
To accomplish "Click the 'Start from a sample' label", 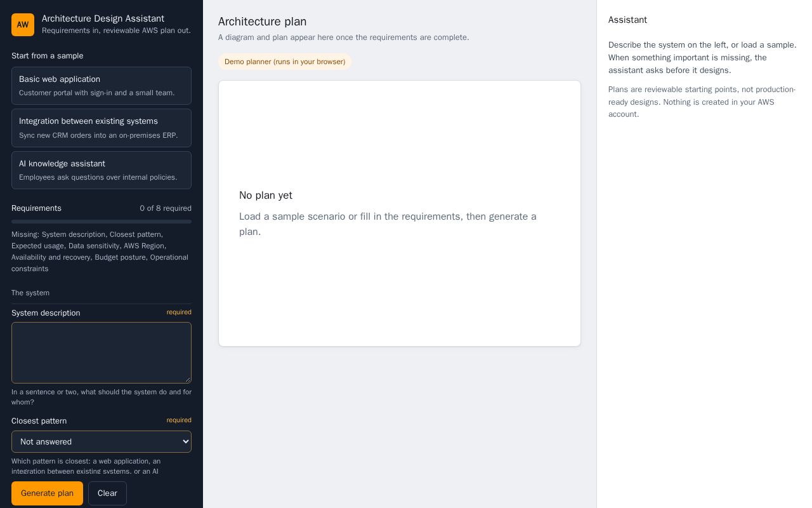I will coord(48,56).
